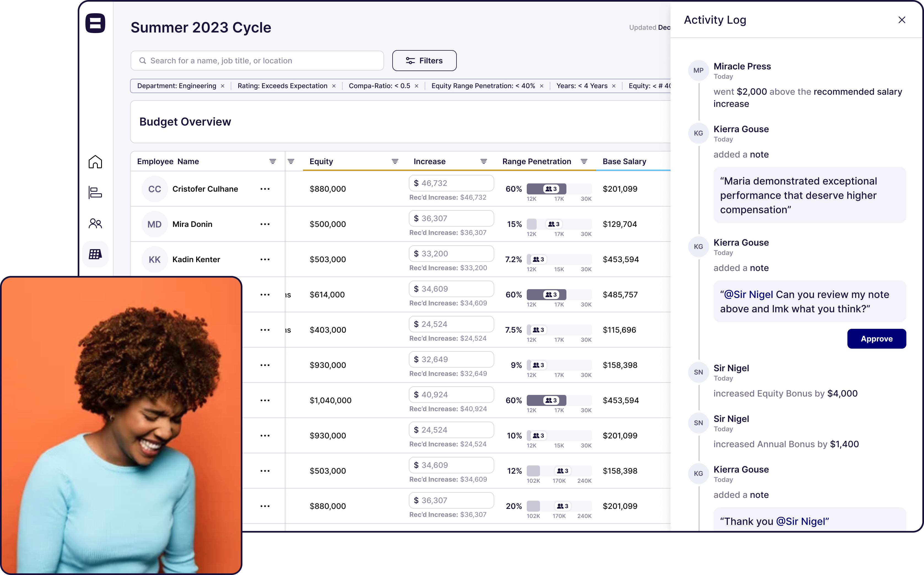This screenshot has width=924, height=575.
Task: Open the Equity column sort menu
Action: pyautogui.click(x=395, y=161)
